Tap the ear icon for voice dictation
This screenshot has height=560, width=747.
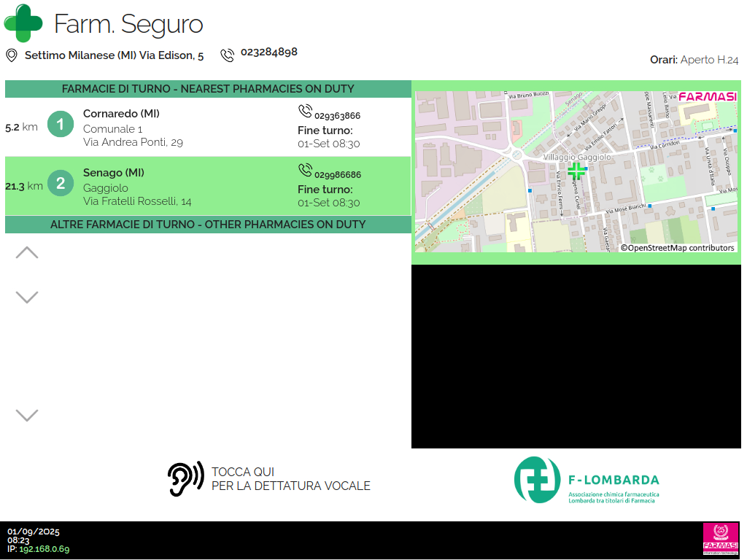tap(185, 479)
